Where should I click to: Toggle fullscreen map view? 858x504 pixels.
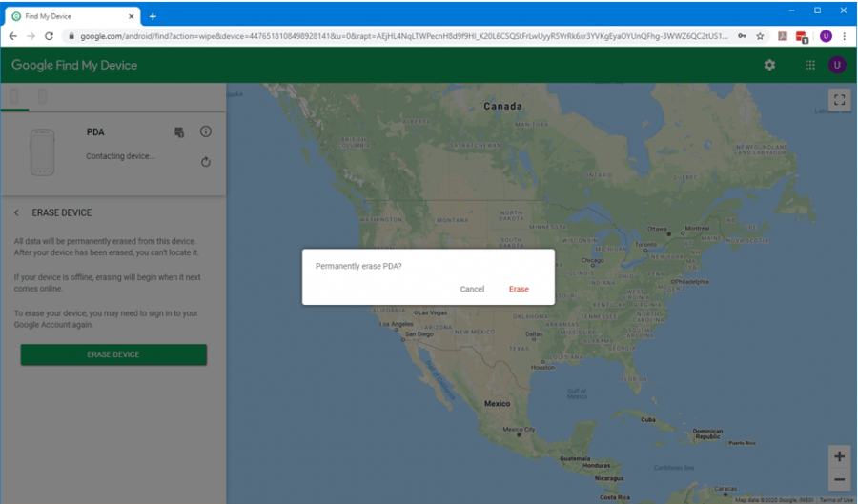coord(839,100)
